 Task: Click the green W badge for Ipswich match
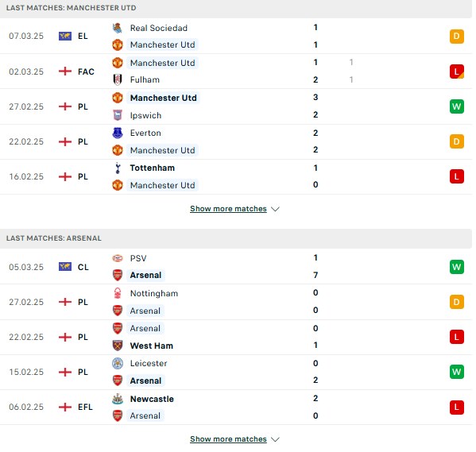pos(457,106)
